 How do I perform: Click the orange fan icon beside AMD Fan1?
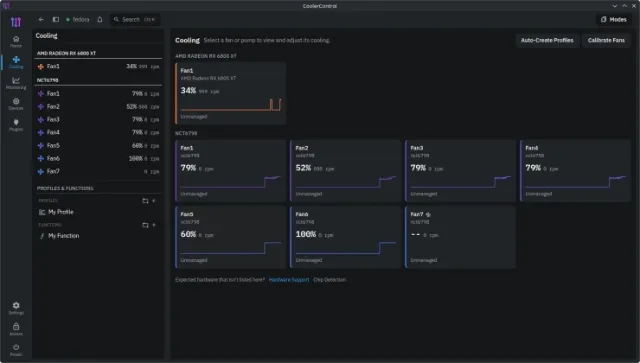41,66
